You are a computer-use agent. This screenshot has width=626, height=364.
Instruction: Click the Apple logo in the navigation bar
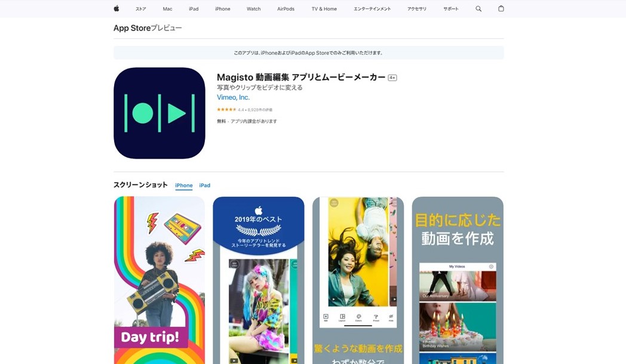[116, 9]
